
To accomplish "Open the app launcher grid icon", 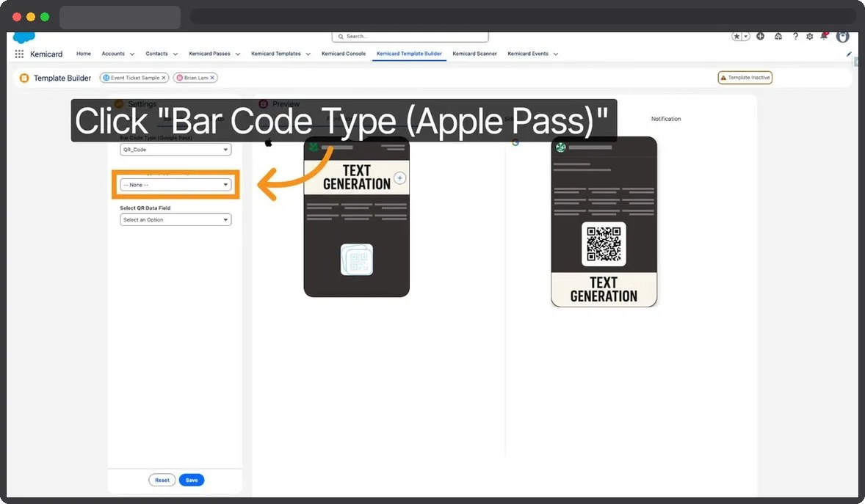I will (19, 54).
